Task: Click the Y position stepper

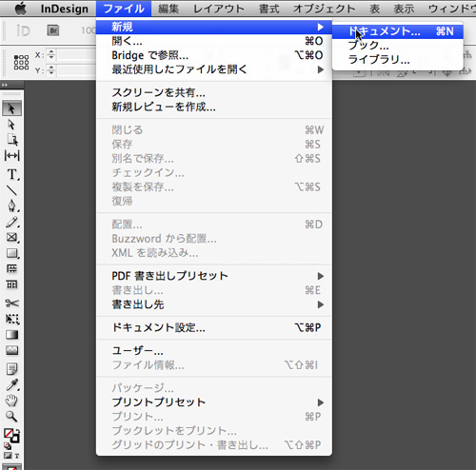Action: click(x=51, y=70)
